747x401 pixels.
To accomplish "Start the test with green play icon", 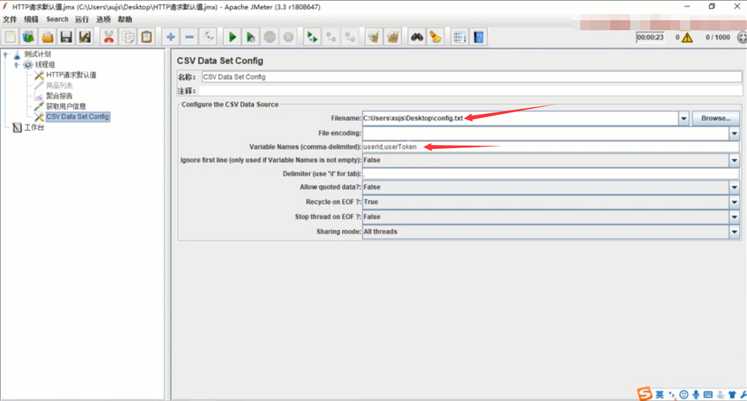I will tap(232, 37).
